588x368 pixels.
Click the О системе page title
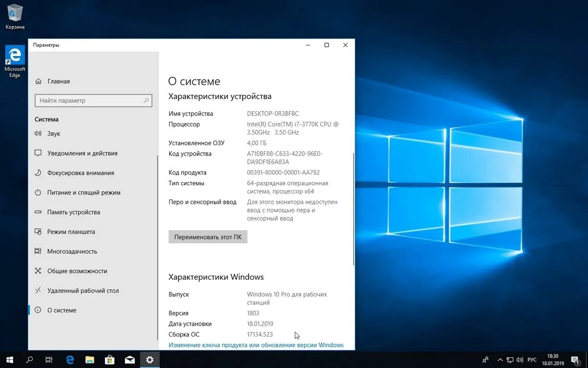pyautogui.click(x=194, y=81)
